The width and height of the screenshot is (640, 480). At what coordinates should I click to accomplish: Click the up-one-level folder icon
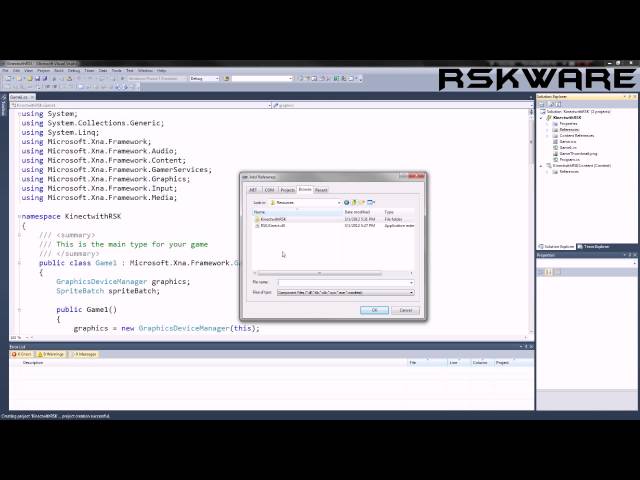tap(354, 202)
